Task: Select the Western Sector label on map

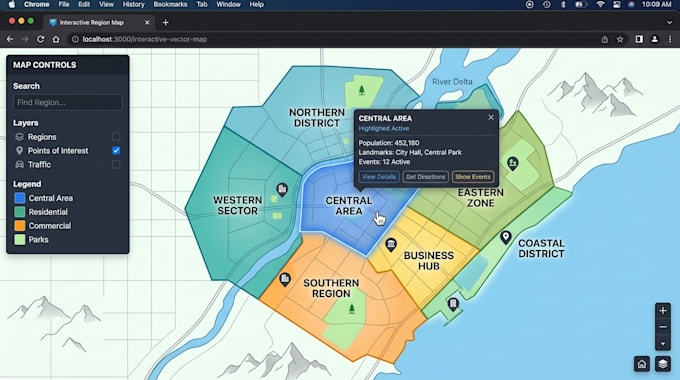Action: [x=238, y=205]
